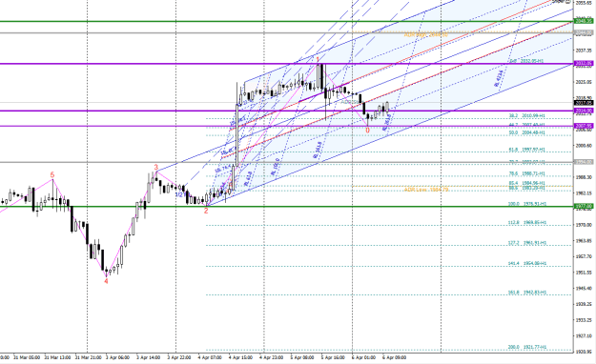The image size is (596, 364).
Task: Click the 85.4 Fibonacci level label
Action: pyautogui.click(x=526, y=183)
